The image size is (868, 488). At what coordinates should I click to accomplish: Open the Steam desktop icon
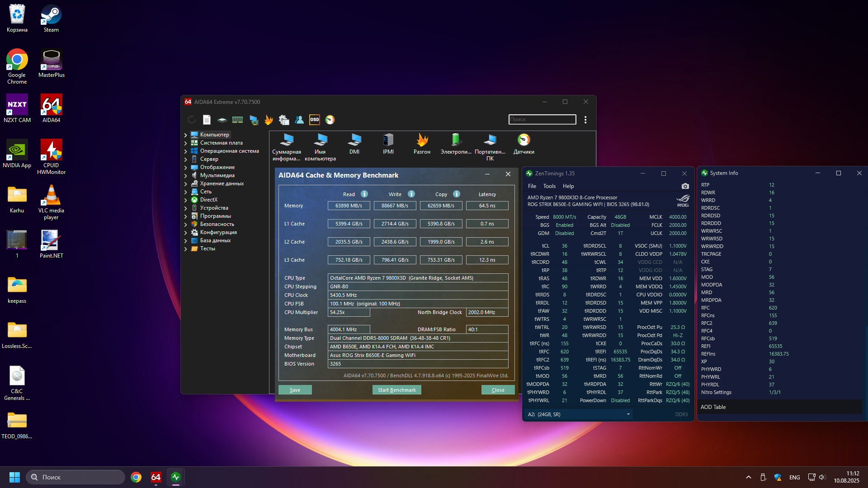[x=51, y=19]
